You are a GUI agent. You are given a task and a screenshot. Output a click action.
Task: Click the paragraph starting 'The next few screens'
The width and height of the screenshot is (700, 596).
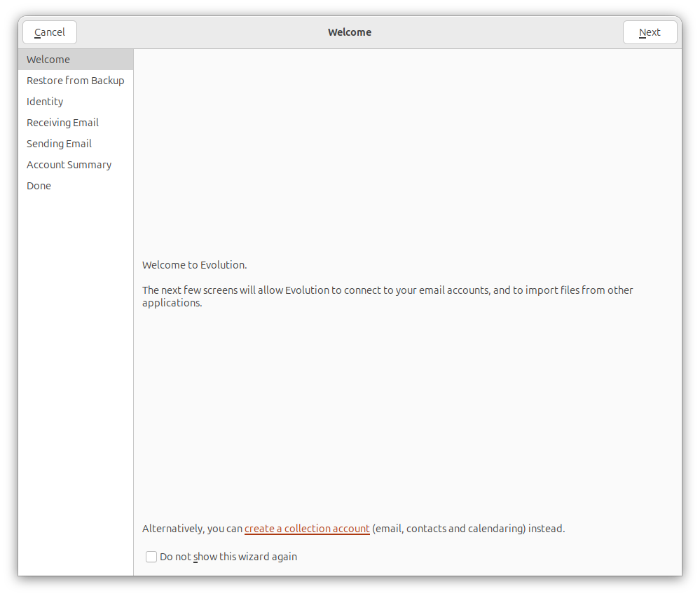(387, 296)
